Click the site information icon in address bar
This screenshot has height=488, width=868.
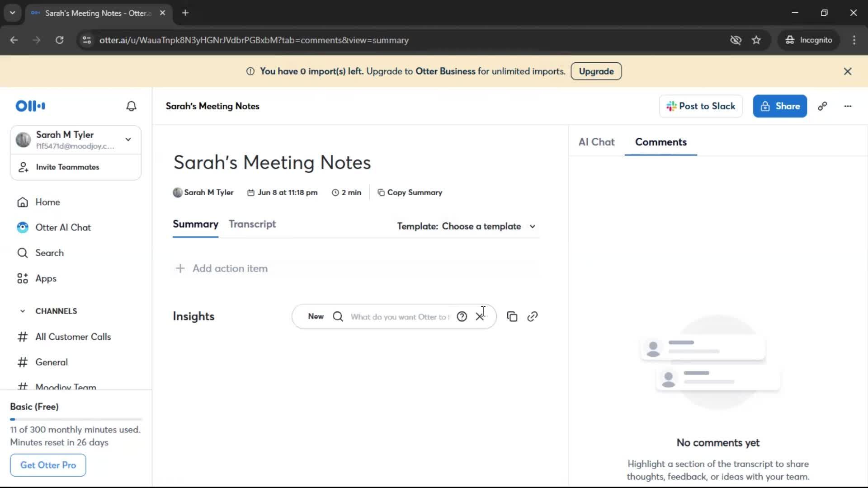[86, 40]
